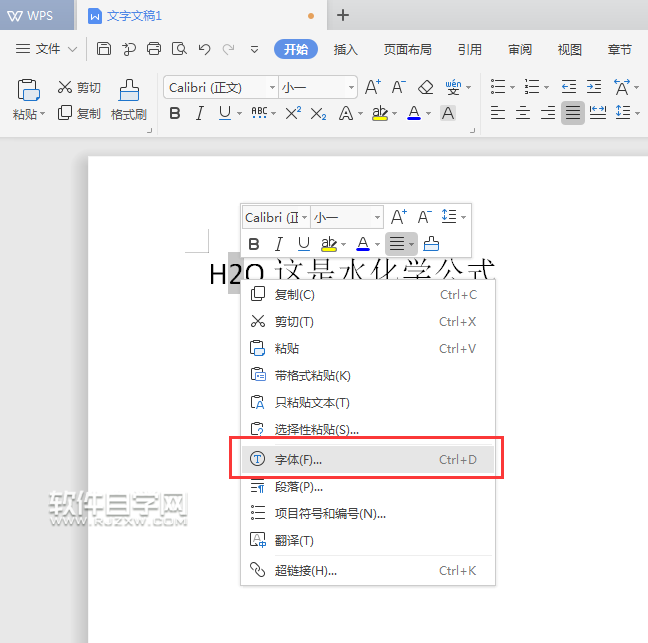Open a new tab with plus button
Image resolution: width=648 pixels, height=643 pixels.
[343, 15]
